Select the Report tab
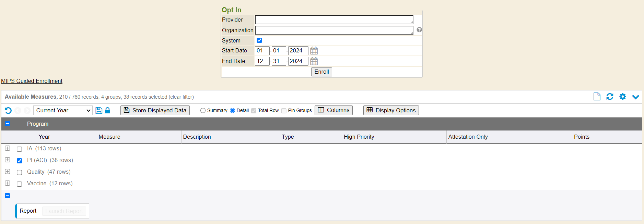Screen dimensions: 644x224 click(x=28, y=211)
